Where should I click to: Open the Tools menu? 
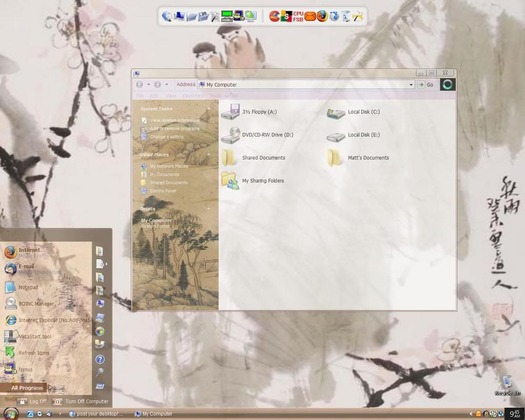[x=215, y=96]
